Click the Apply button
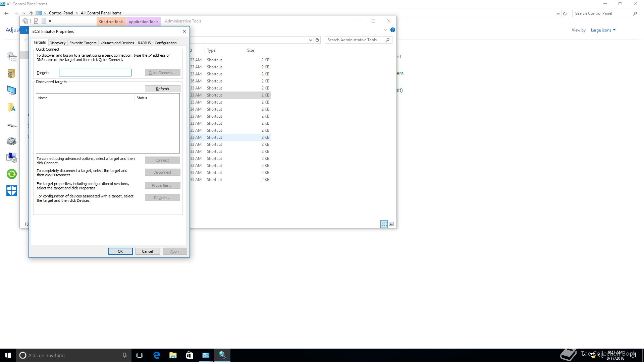644x362 pixels. coord(175,251)
